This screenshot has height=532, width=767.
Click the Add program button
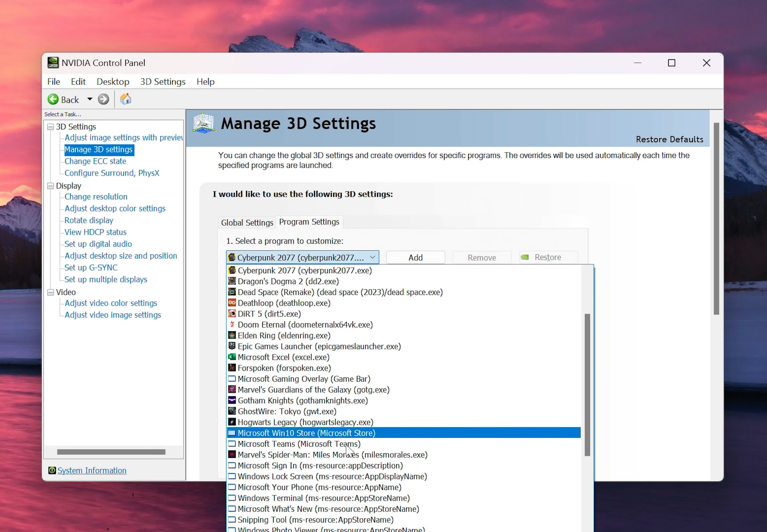pyautogui.click(x=415, y=257)
